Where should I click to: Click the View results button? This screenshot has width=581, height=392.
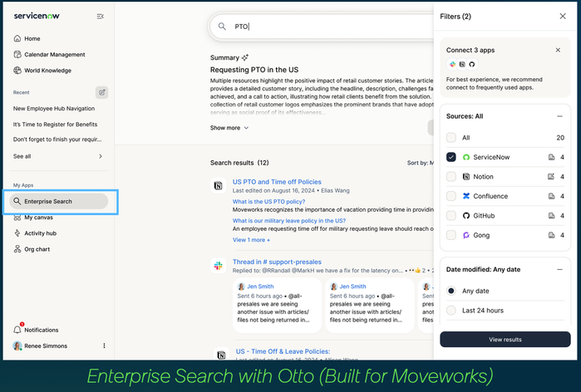[x=505, y=340]
